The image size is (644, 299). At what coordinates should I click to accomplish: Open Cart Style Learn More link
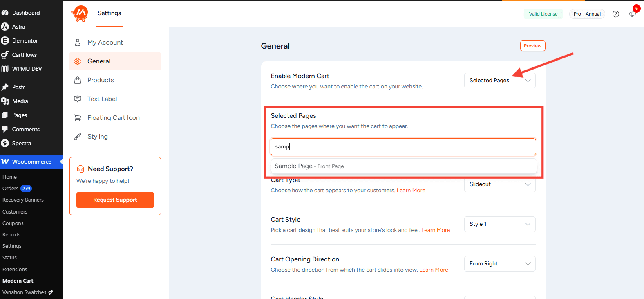[x=436, y=230]
